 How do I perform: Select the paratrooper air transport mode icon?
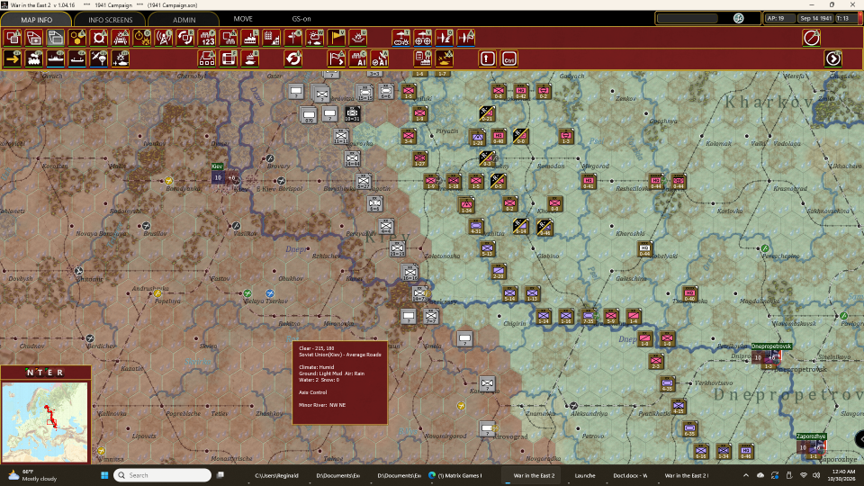point(99,58)
